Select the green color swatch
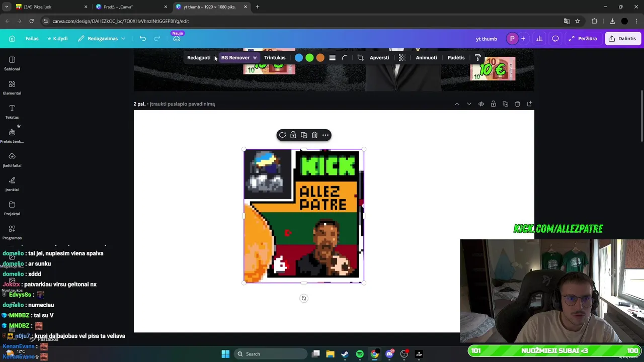Image resolution: width=644 pixels, height=362 pixels. coord(309,58)
